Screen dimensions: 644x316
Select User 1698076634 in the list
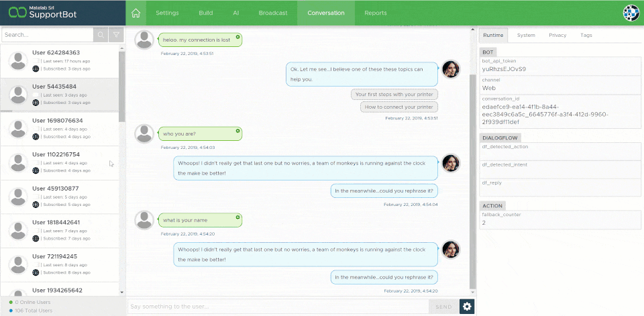[x=59, y=128]
